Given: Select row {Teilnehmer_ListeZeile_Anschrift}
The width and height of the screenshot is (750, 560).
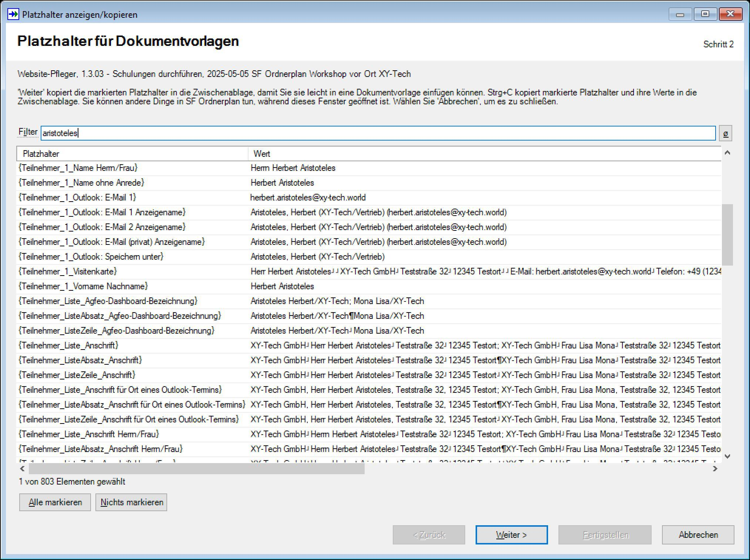Looking at the screenshot, I should pos(369,375).
